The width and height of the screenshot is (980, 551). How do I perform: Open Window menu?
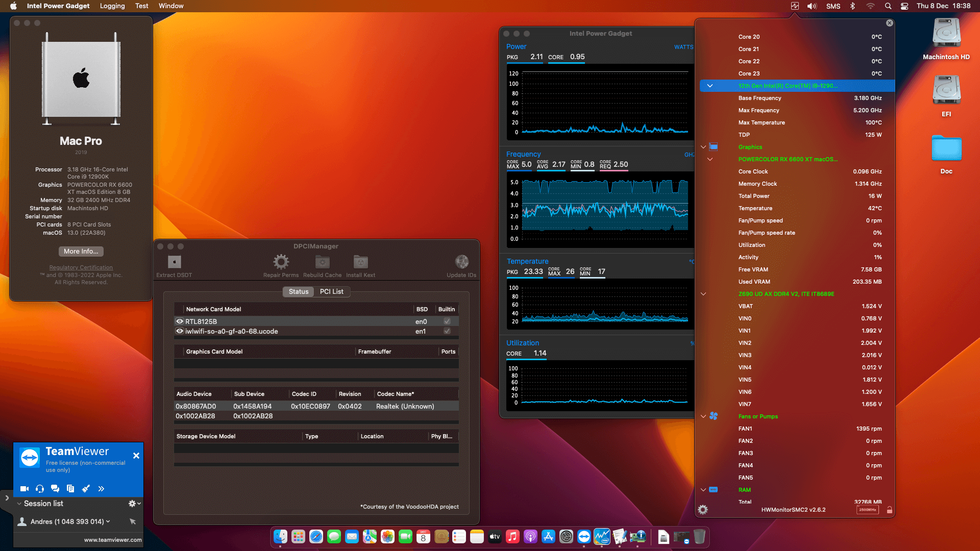tap(171, 6)
